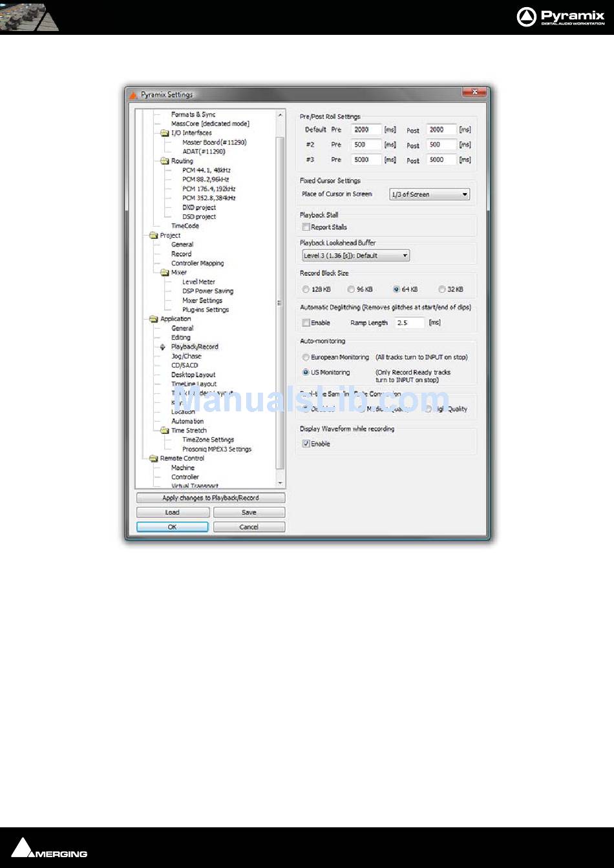Select DSD project routing
Image resolution: width=614 pixels, height=868 pixels.
[x=199, y=217]
